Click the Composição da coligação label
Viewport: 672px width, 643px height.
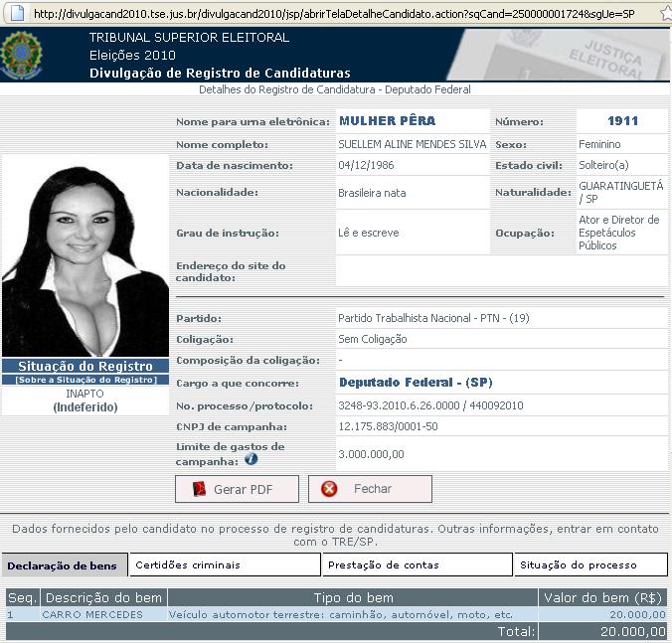pos(249,361)
